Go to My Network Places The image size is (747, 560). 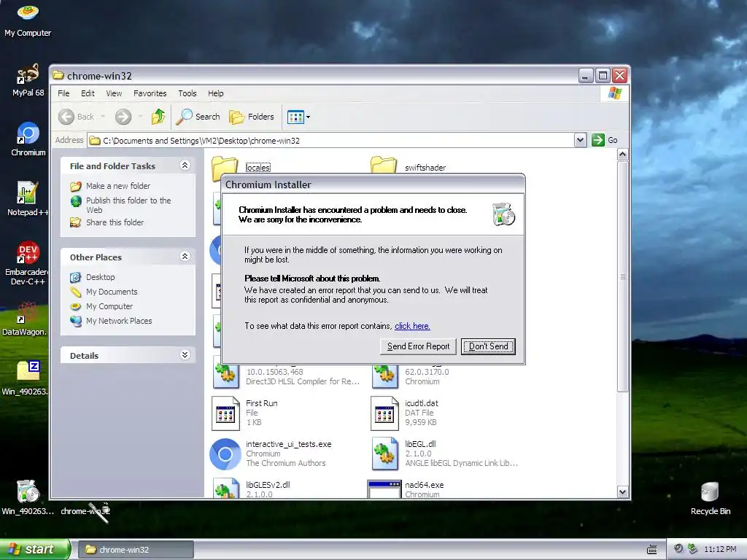point(111,321)
